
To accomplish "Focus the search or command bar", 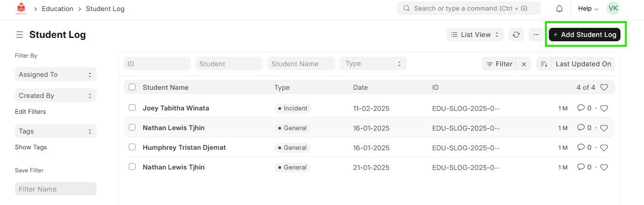I will (x=469, y=8).
